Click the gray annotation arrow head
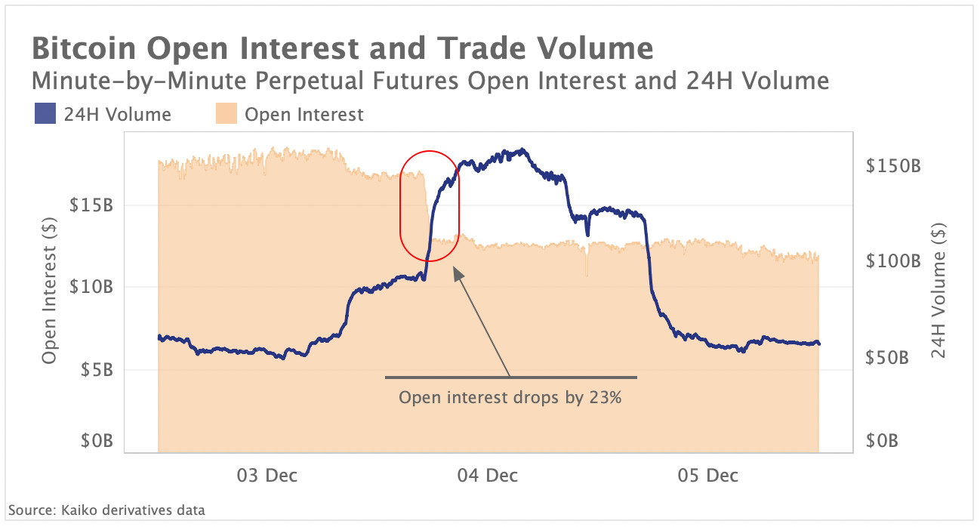The height and width of the screenshot is (527, 980). click(x=457, y=272)
